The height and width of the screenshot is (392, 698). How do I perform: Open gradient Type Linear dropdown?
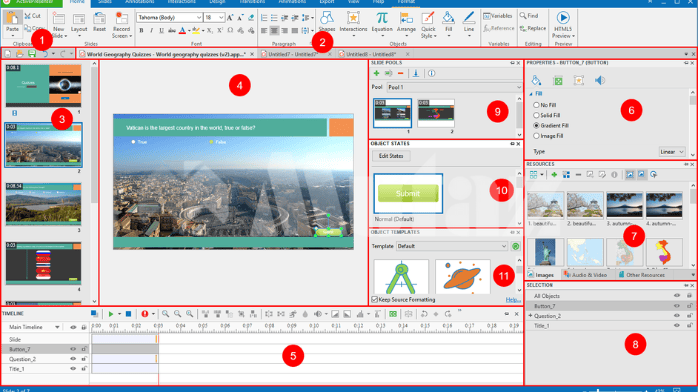[x=672, y=152]
